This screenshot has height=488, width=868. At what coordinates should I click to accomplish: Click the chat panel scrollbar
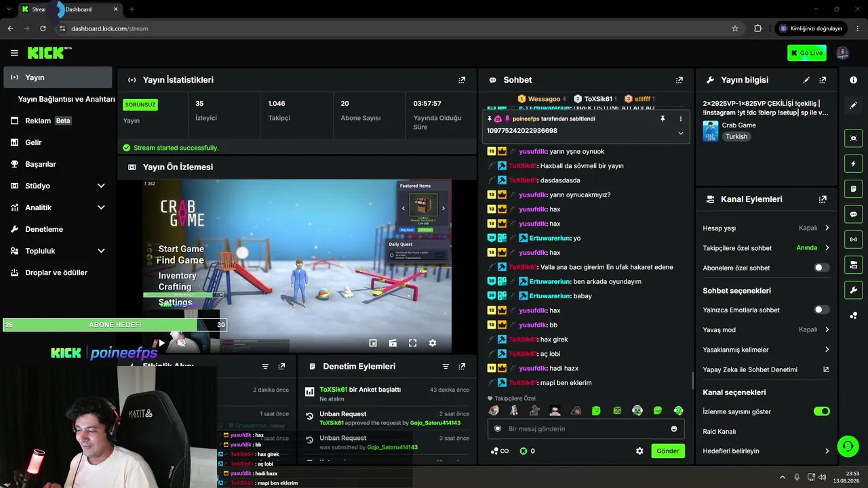point(692,380)
